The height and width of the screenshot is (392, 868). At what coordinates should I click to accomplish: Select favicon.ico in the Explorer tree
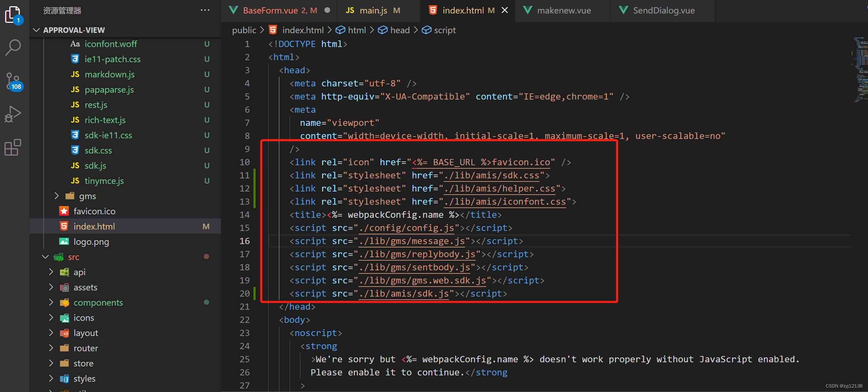click(x=94, y=211)
